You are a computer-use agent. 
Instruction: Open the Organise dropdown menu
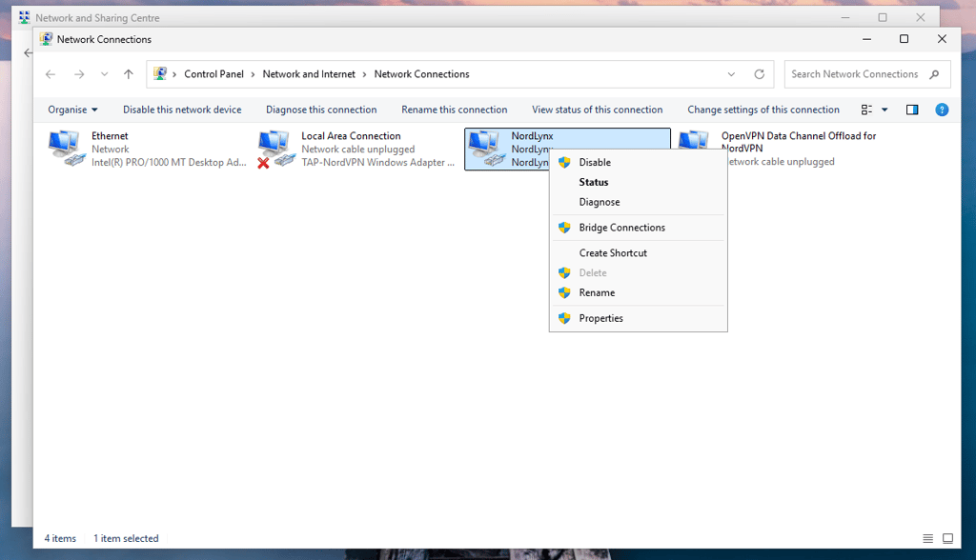click(x=72, y=110)
